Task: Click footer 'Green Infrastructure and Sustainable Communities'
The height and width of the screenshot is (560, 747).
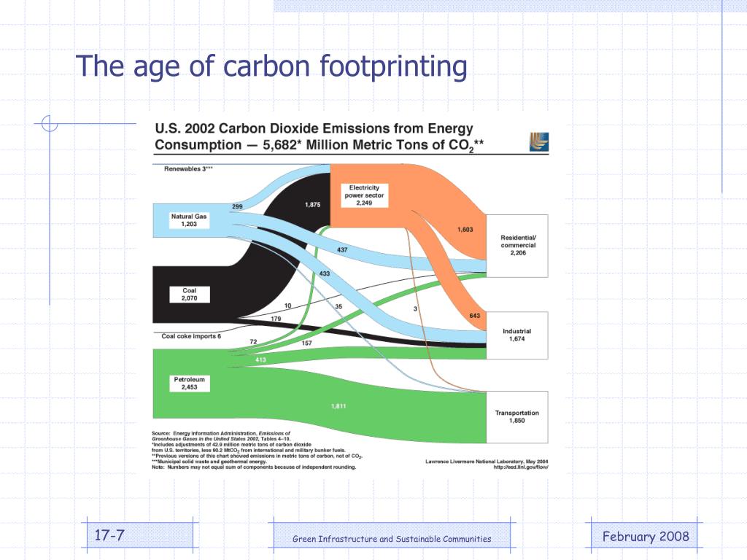Action: pyautogui.click(x=392, y=539)
